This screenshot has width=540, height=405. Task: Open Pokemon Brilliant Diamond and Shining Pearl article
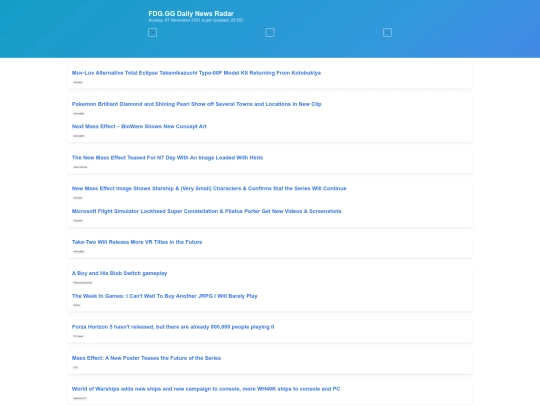[x=196, y=104]
